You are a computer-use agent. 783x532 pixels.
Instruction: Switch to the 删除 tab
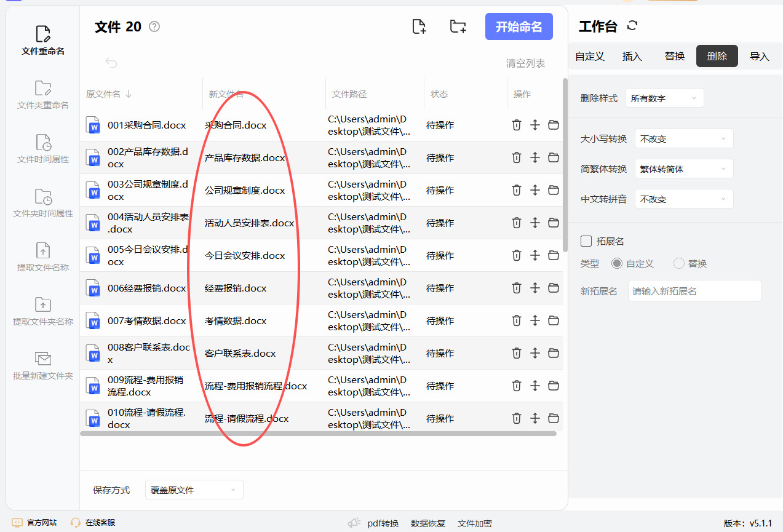point(717,56)
